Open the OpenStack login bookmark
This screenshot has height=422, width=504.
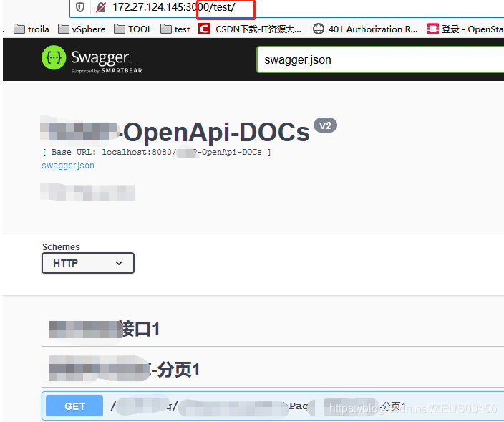(x=465, y=29)
